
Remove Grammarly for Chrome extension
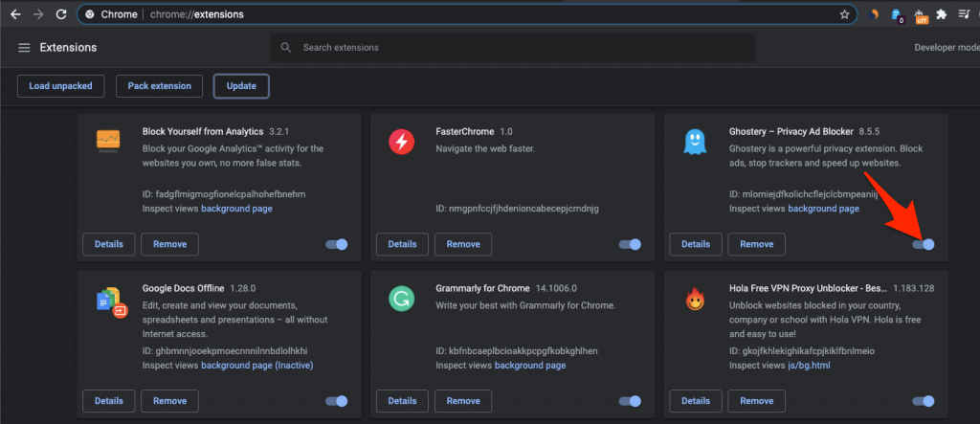[463, 401]
